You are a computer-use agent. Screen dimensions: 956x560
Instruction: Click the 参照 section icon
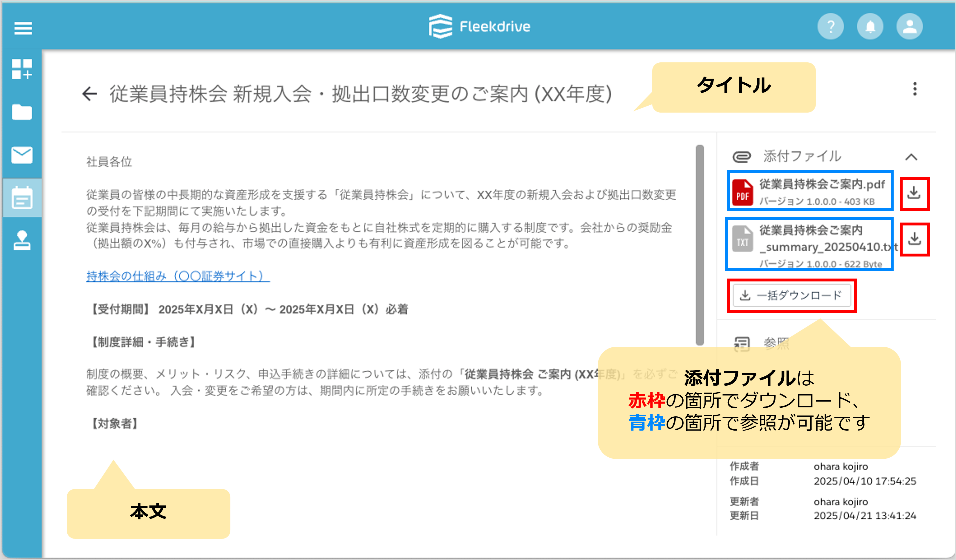[742, 344]
